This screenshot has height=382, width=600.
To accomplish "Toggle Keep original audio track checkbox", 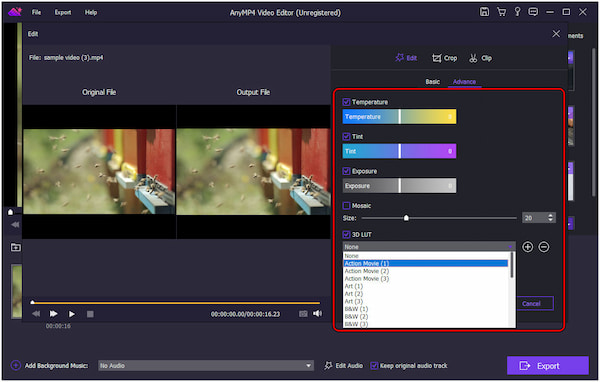I will click(374, 366).
